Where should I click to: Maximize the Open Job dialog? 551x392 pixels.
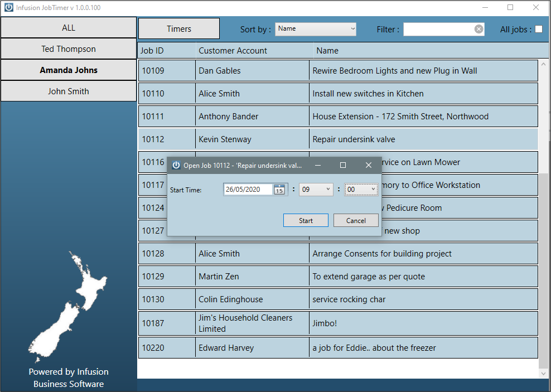point(343,165)
